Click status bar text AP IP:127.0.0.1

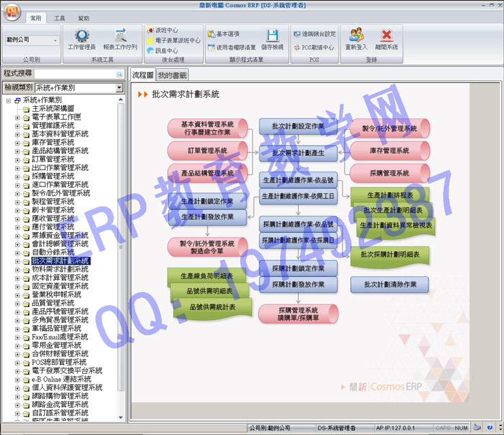[395, 428]
